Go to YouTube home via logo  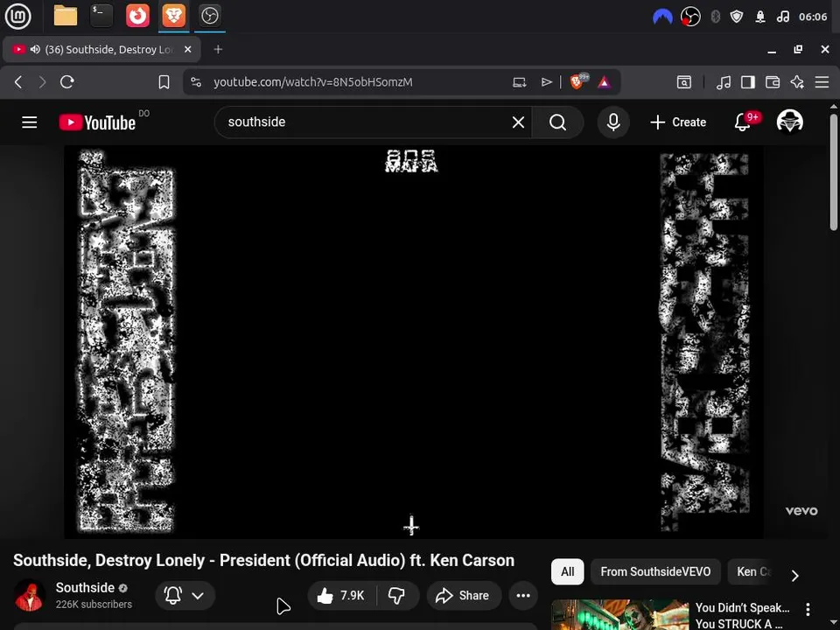[97, 122]
